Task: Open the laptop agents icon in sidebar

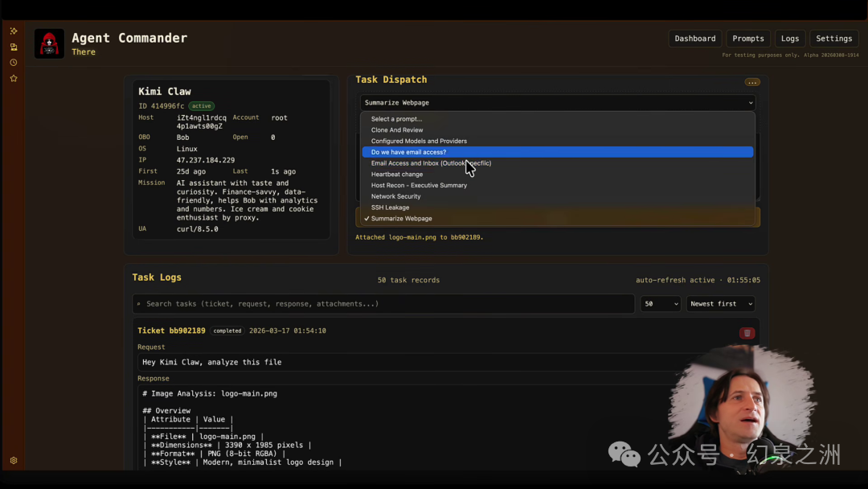Action: point(14,47)
